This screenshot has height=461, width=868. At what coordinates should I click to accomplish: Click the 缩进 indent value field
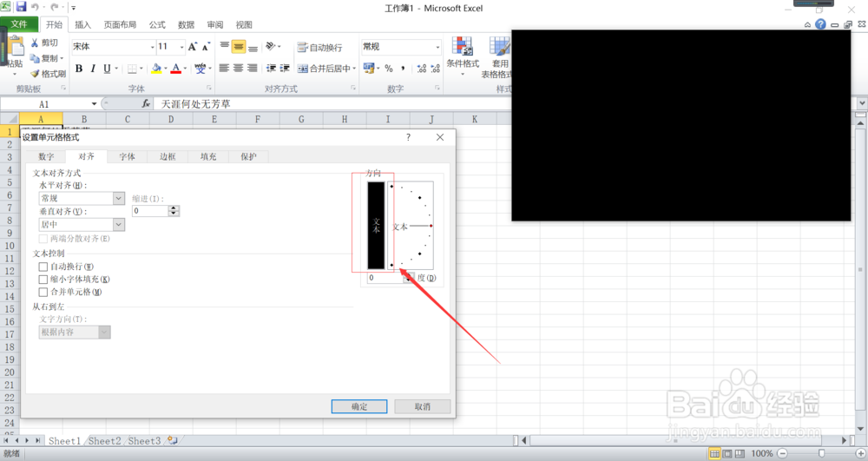pos(150,211)
